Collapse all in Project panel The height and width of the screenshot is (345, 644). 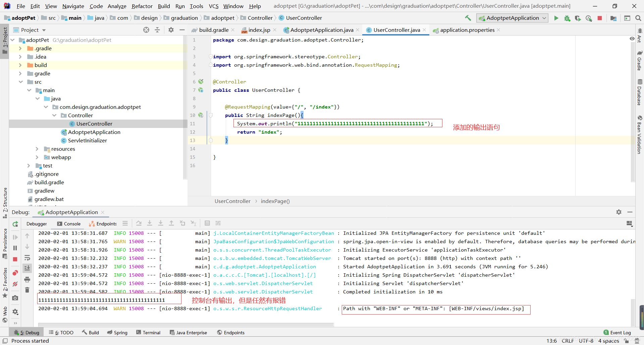[x=157, y=30]
